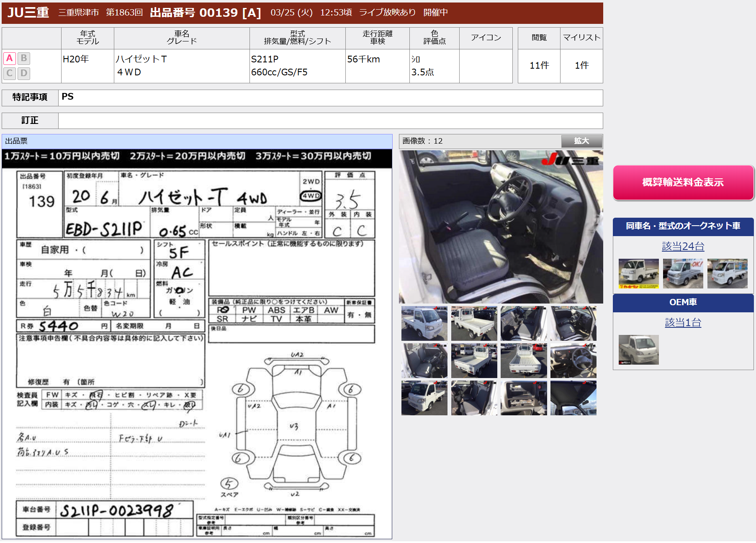Open rear bed view thumbnail in first row
The width and height of the screenshot is (756, 543).
point(474,323)
